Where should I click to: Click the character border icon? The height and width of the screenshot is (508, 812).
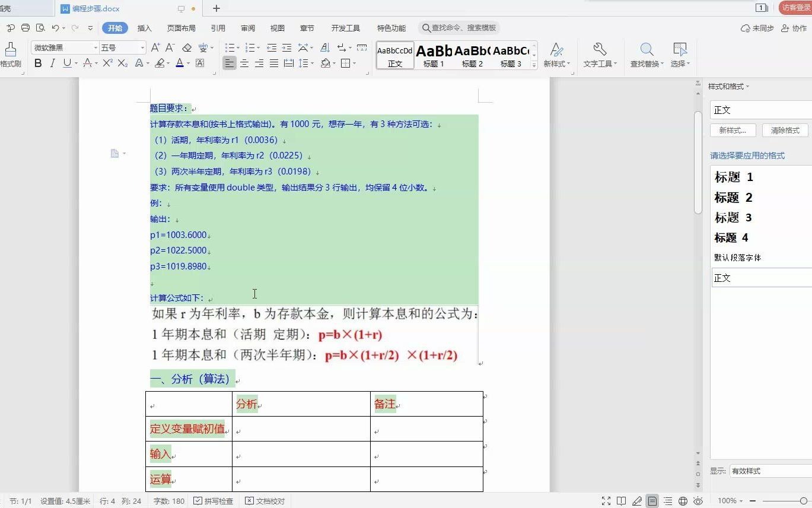click(x=200, y=63)
